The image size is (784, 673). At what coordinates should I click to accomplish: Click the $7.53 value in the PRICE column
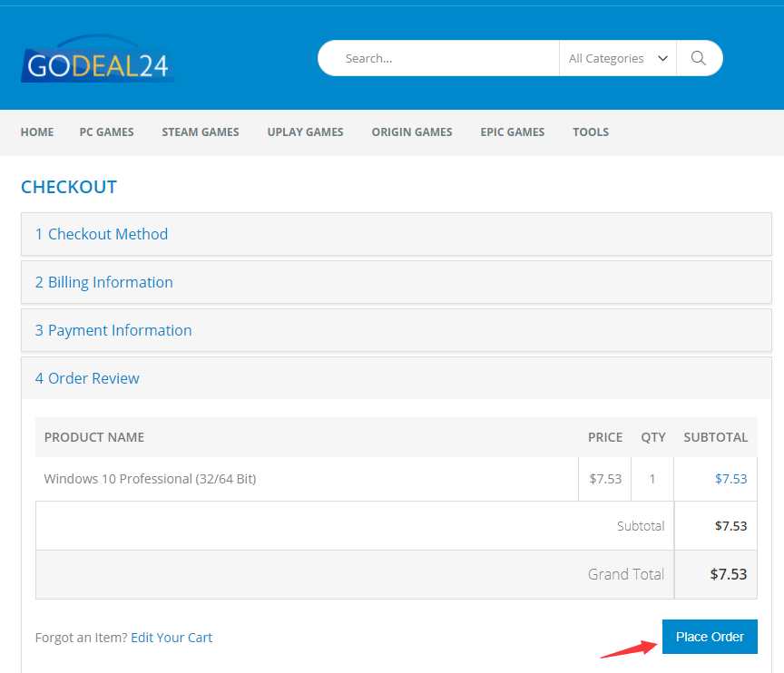click(605, 479)
